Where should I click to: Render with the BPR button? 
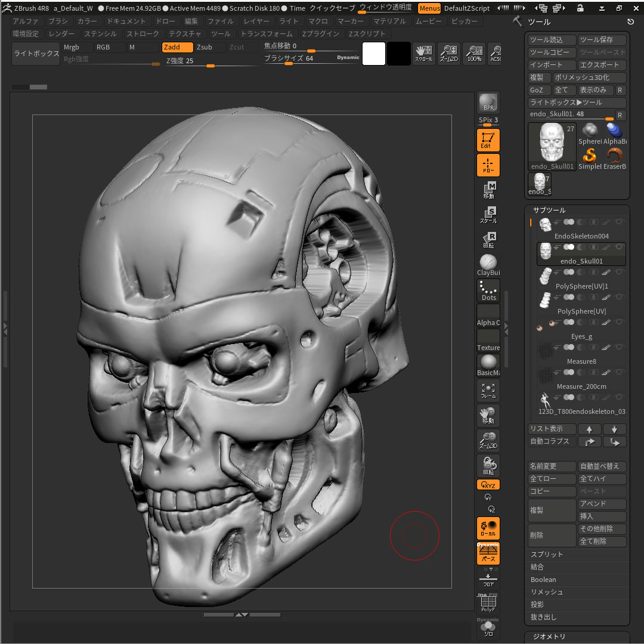tap(488, 103)
